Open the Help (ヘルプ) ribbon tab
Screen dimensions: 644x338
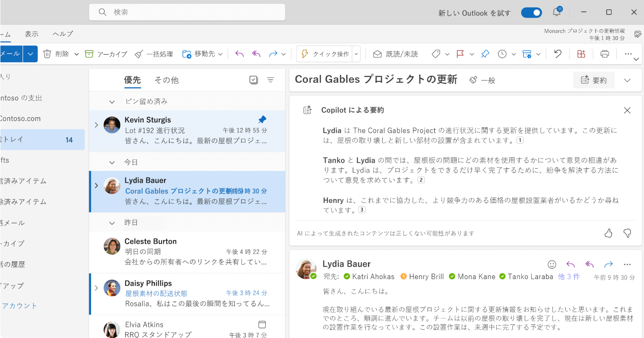click(63, 34)
